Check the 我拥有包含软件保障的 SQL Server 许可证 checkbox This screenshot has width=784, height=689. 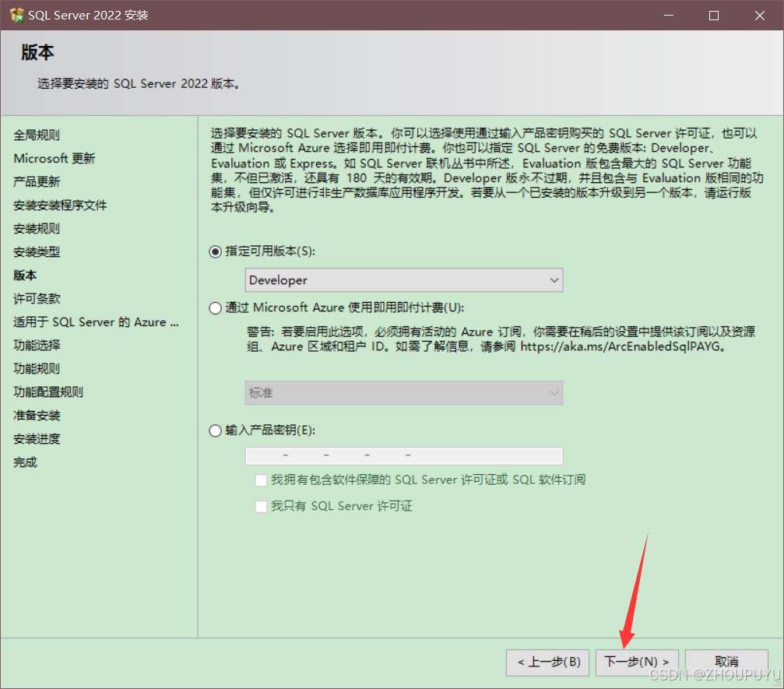pos(261,480)
